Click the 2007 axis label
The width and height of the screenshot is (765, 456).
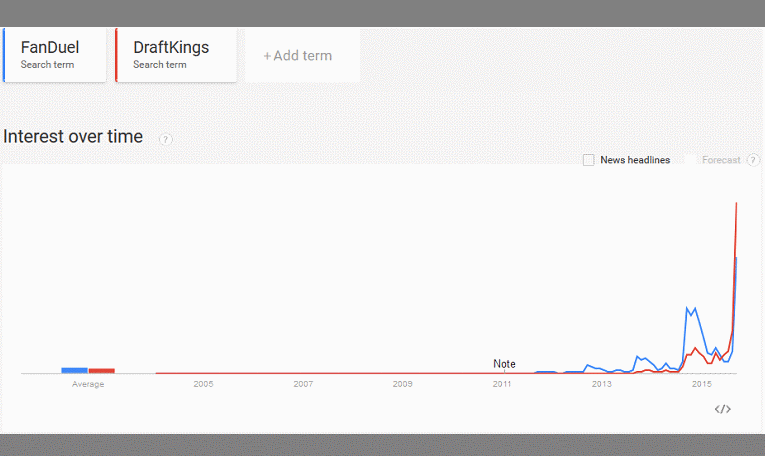[303, 384]
